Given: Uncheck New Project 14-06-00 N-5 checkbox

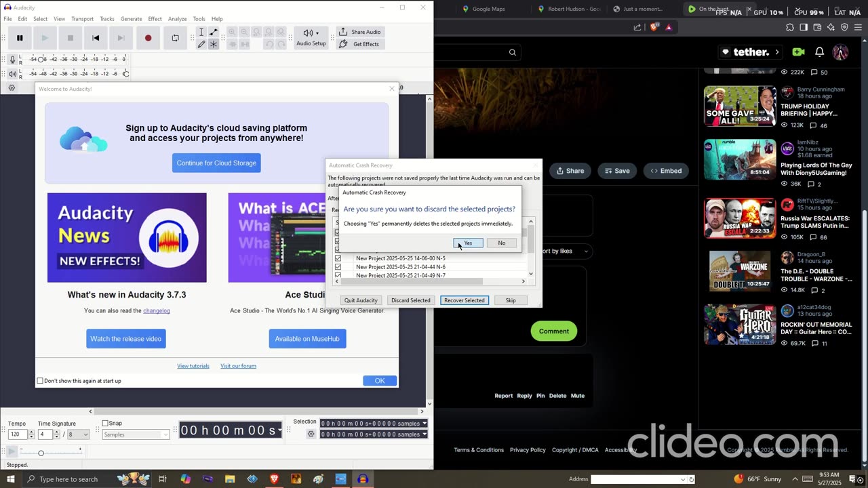Looking at the screenshot, I should 338,258.
